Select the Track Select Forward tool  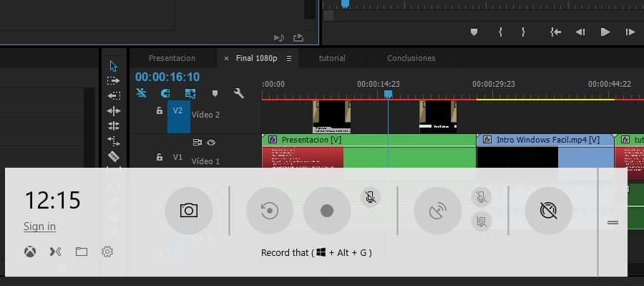[114, 81]
